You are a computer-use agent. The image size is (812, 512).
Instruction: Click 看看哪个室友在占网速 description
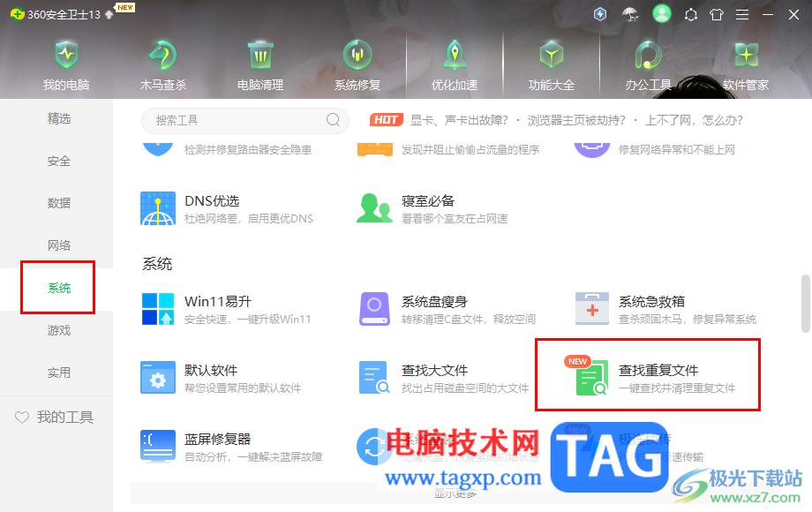pyautogui.click(x=455, y=218)
